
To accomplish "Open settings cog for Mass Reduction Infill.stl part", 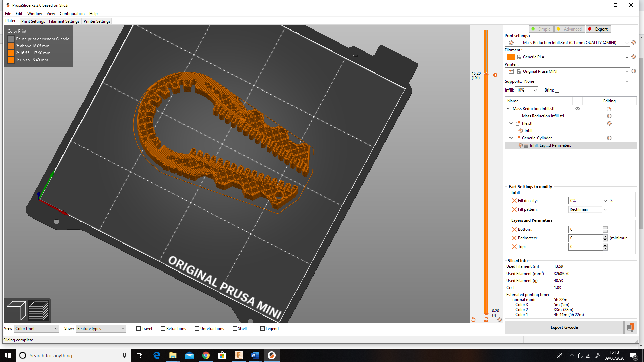I will [x=609, y=116].
